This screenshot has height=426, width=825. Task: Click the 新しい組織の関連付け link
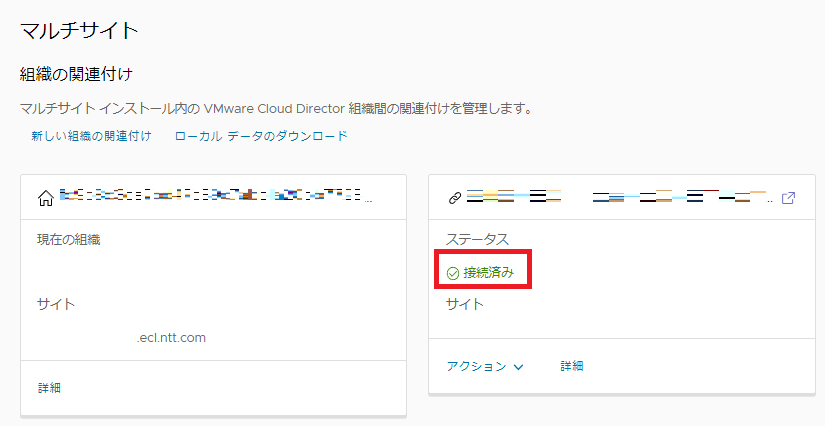91,136
